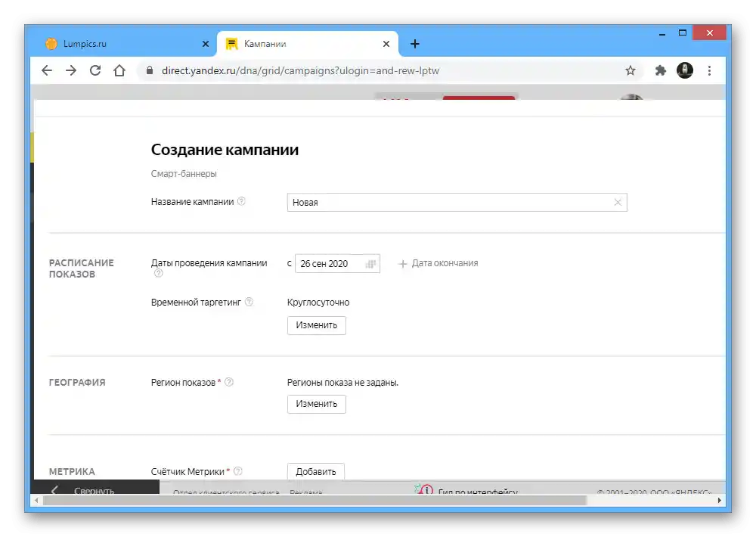Reload the page
The width and height of the screenshot is (756, 537).
[95, 70]
